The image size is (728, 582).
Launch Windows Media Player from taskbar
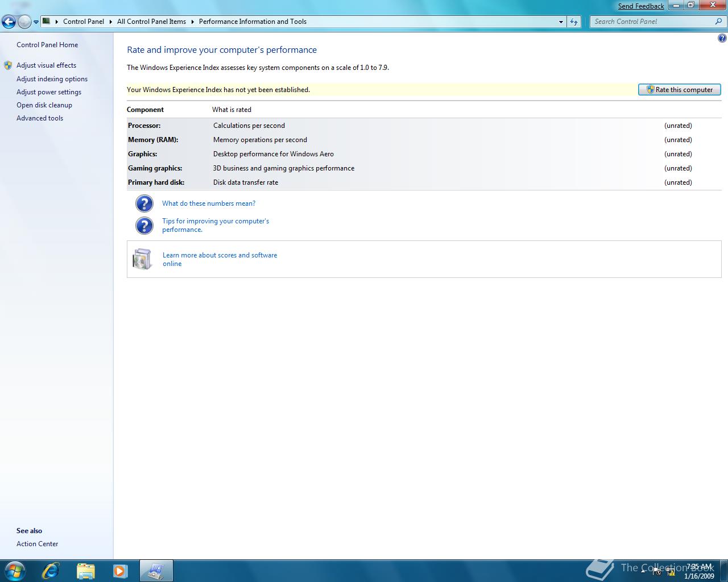pyautogui.click(x=120, y=571)
